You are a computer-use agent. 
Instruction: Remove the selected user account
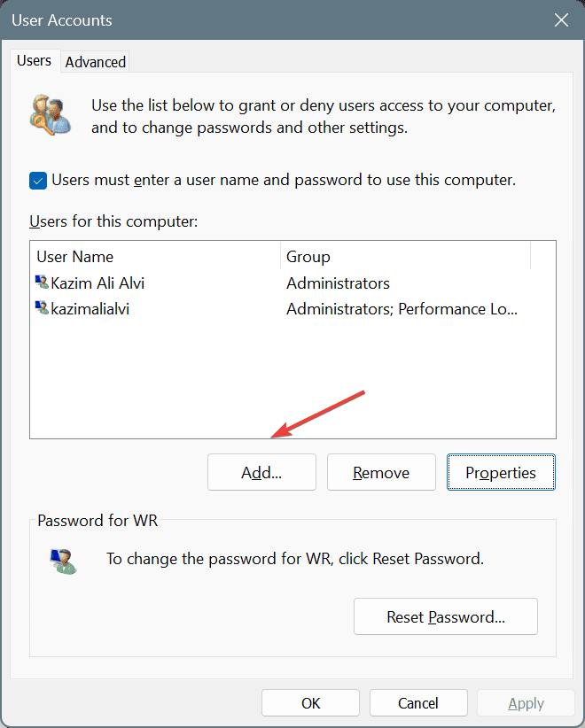(x=381, y=472)
